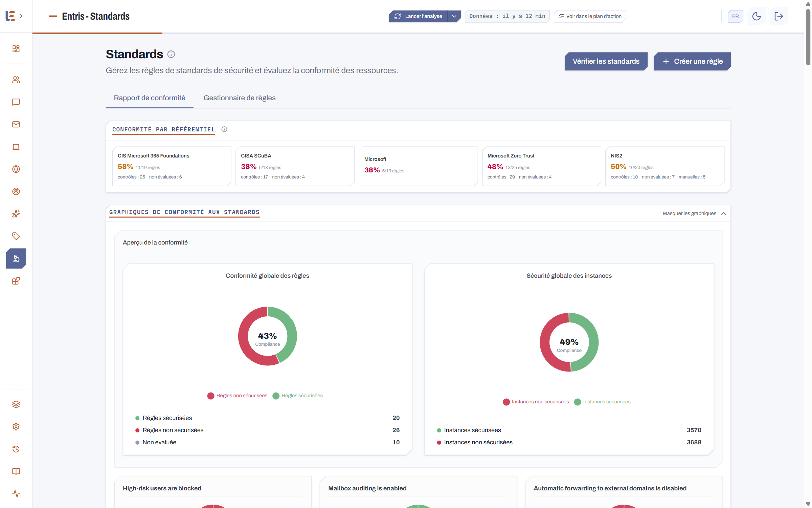This screenshot has width=812, height=508.
Task: Open the NIS2 compliance card
Action: [x=665, y=166]
